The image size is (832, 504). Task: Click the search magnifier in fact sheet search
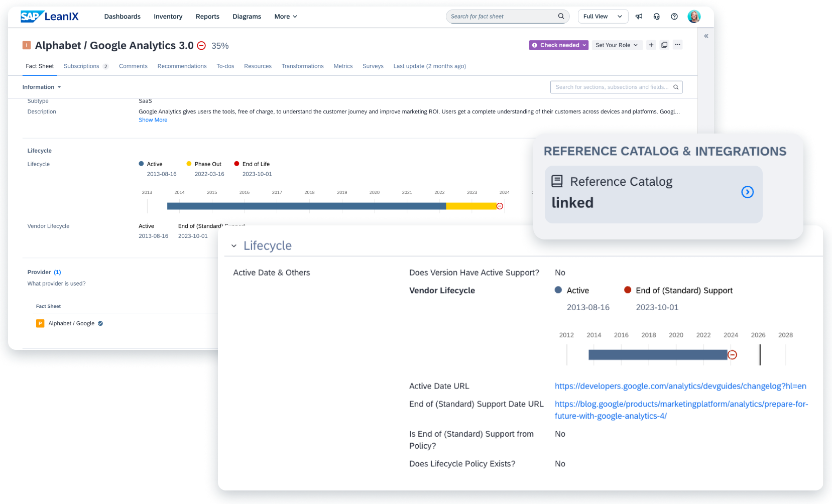tap(561, 16)
